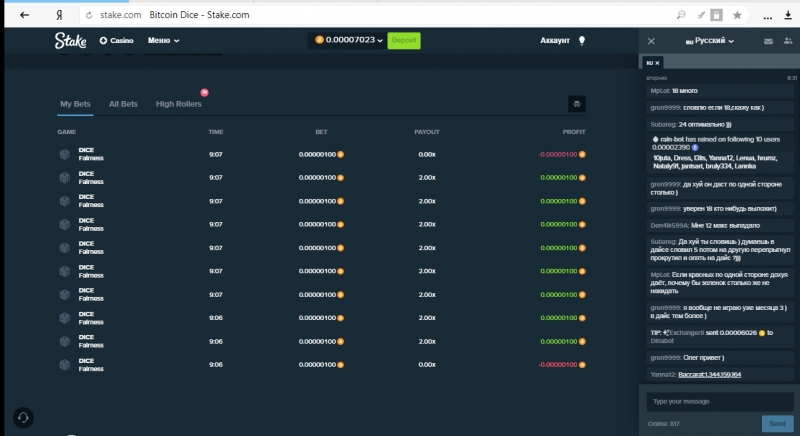This screenshot has height=436, width=800.
Task: Close the chat panel with X
Action: point(651,41)
